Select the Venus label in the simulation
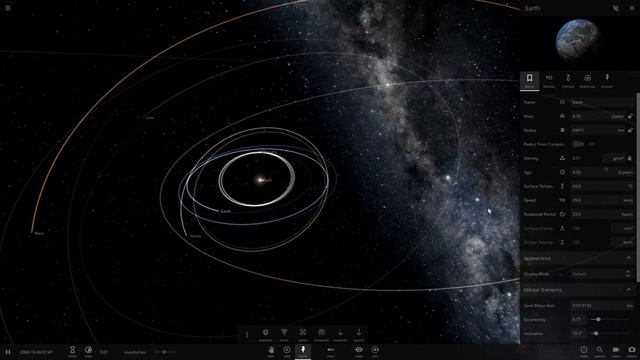 coord(196,236)
